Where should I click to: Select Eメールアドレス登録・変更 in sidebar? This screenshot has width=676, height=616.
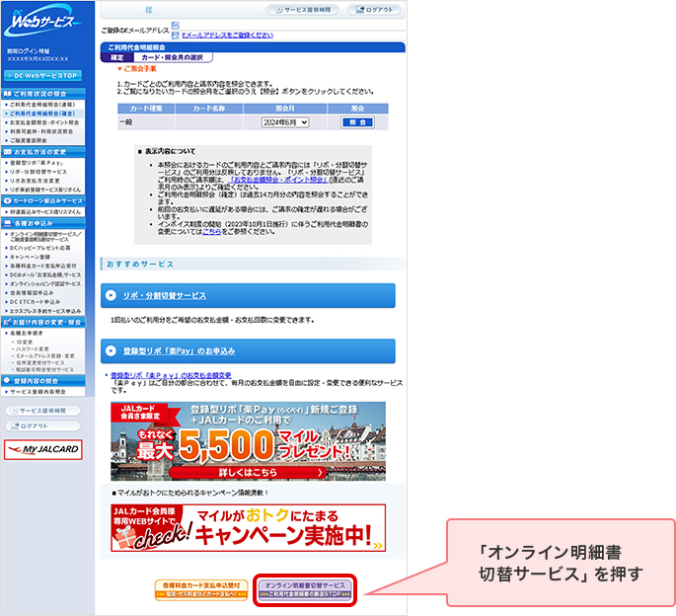coord(45,356)
